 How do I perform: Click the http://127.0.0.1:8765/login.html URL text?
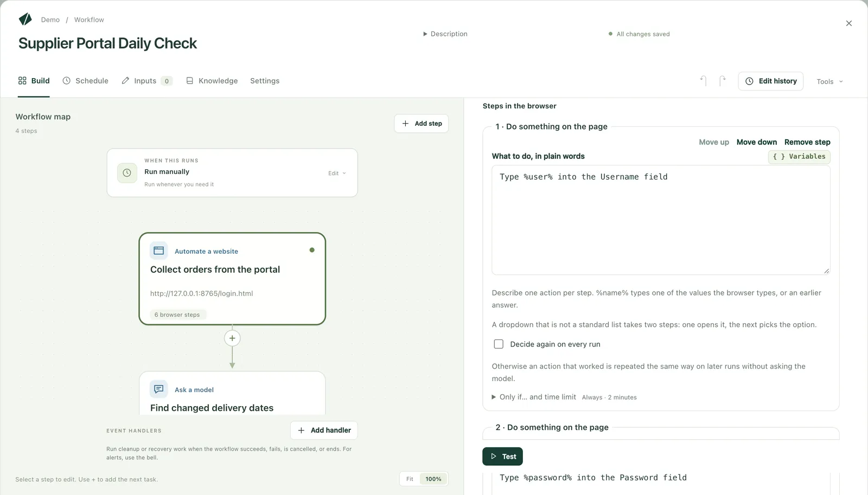[202, 293]
